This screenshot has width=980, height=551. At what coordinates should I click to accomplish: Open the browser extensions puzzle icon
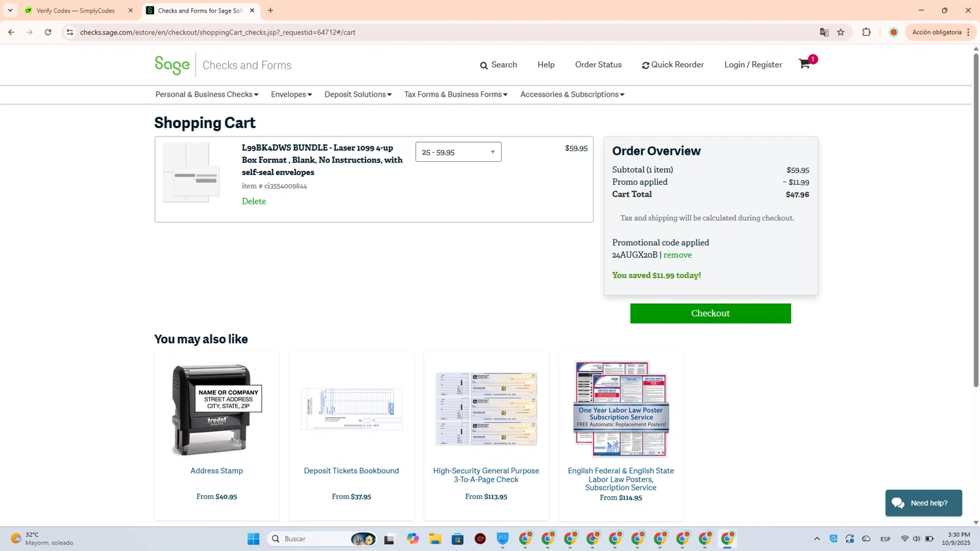point(866,32)
